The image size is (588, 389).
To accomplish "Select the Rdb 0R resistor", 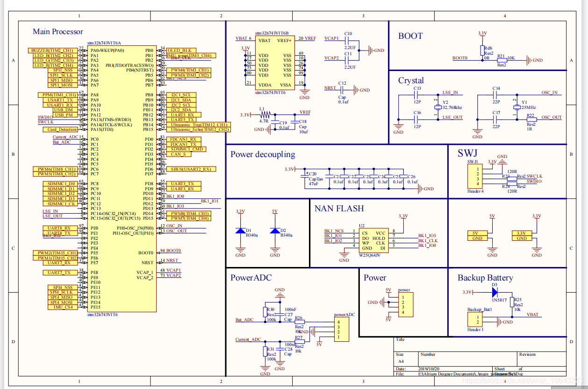I will (483, 51).
